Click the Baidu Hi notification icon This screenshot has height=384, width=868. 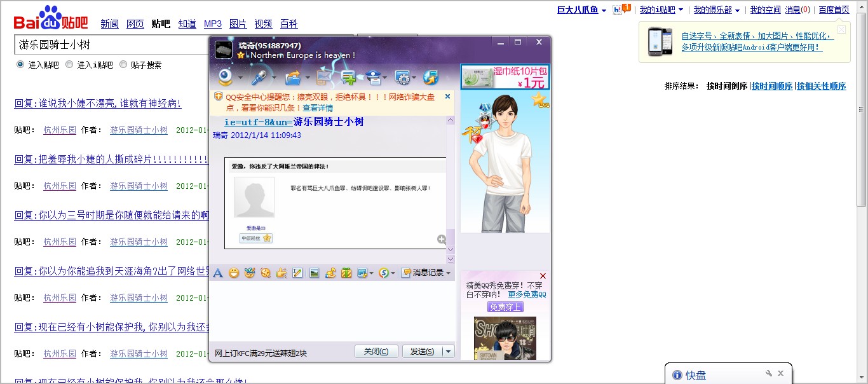point(621,9)
